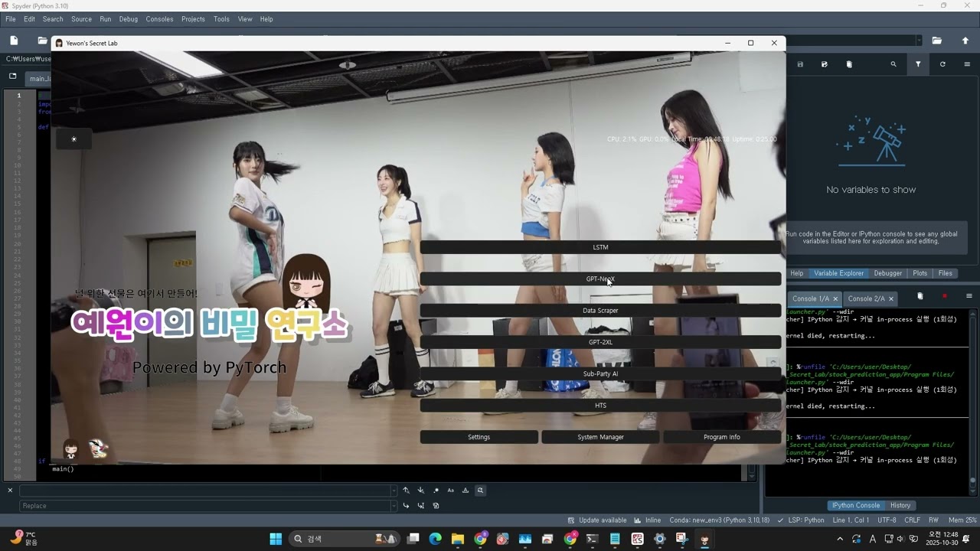Click Spyder open file folder icon
980x551 pixels.
42,41
